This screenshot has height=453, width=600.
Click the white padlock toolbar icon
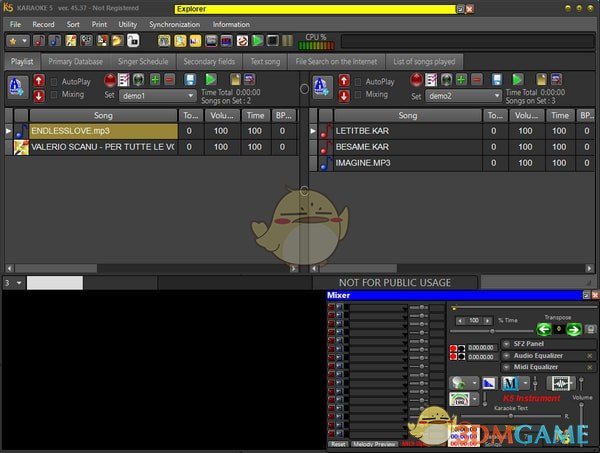point(133,41)
